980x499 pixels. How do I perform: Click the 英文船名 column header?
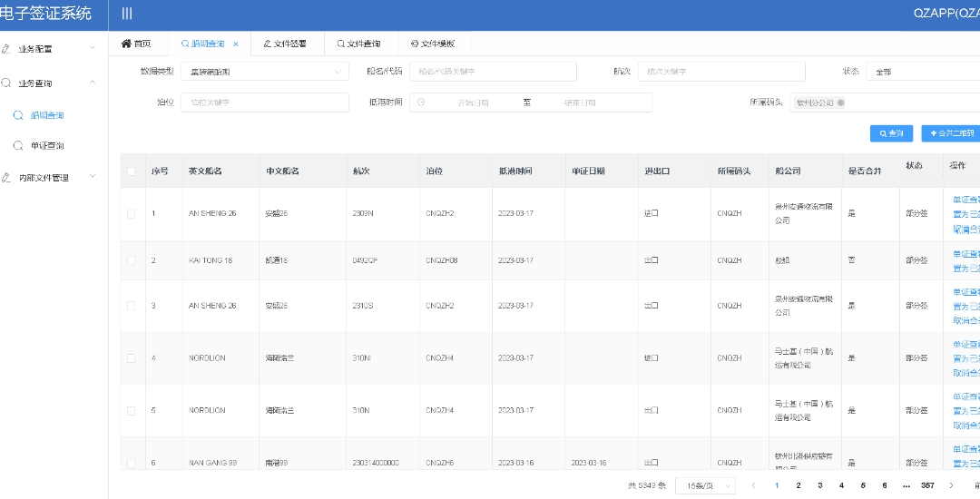click(206, 171)
